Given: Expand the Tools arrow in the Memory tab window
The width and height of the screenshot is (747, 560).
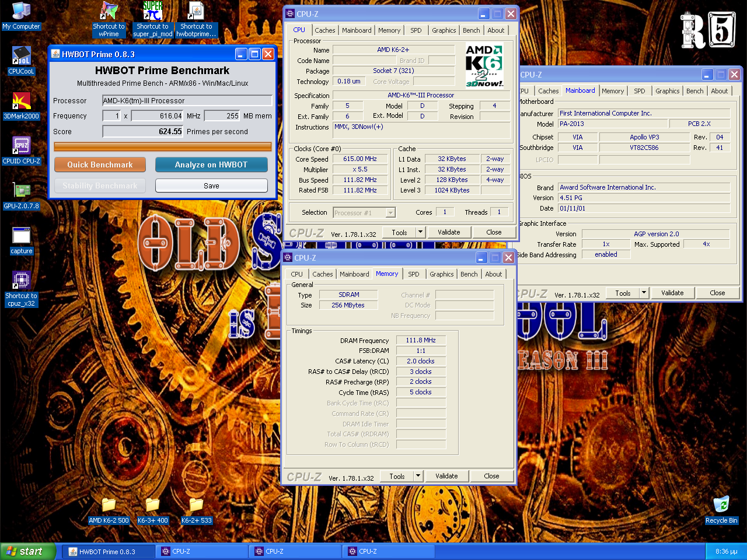Looking at the screenshot, I should [417, 476].
